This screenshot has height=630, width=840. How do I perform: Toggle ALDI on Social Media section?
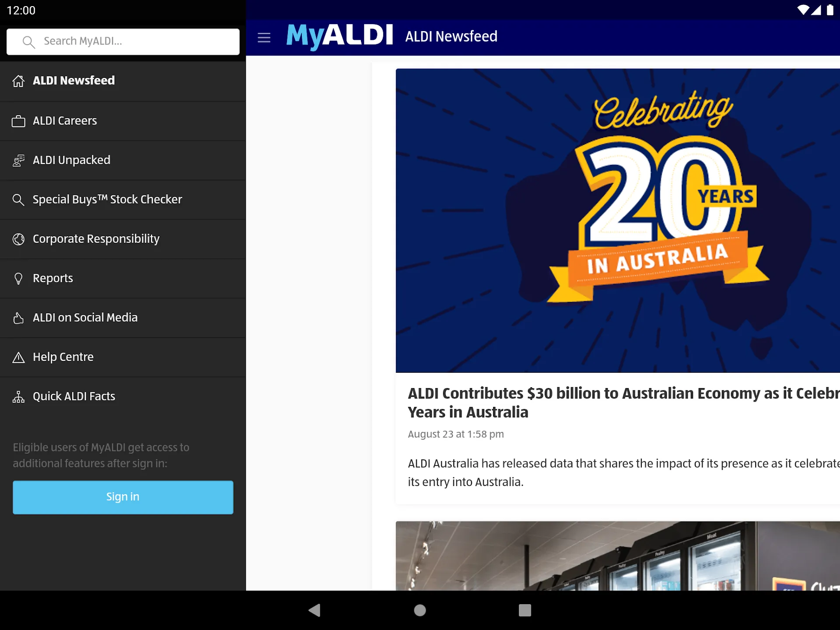coord(122,318)
